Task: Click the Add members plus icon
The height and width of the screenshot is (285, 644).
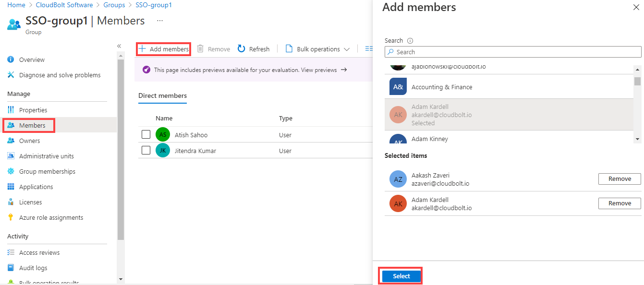Action: (142, 49)
